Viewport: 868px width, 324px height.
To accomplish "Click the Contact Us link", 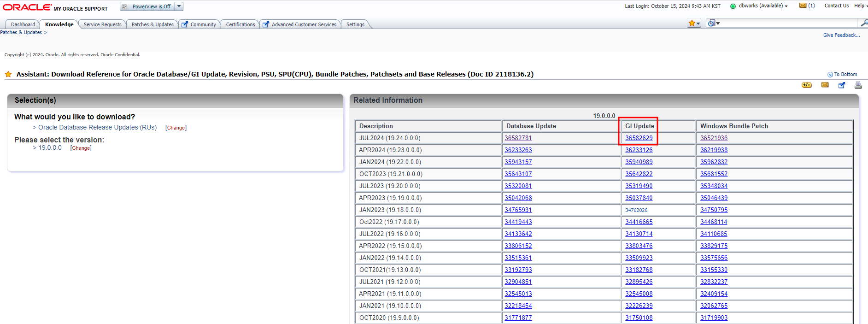I will [x=837, y=6].
